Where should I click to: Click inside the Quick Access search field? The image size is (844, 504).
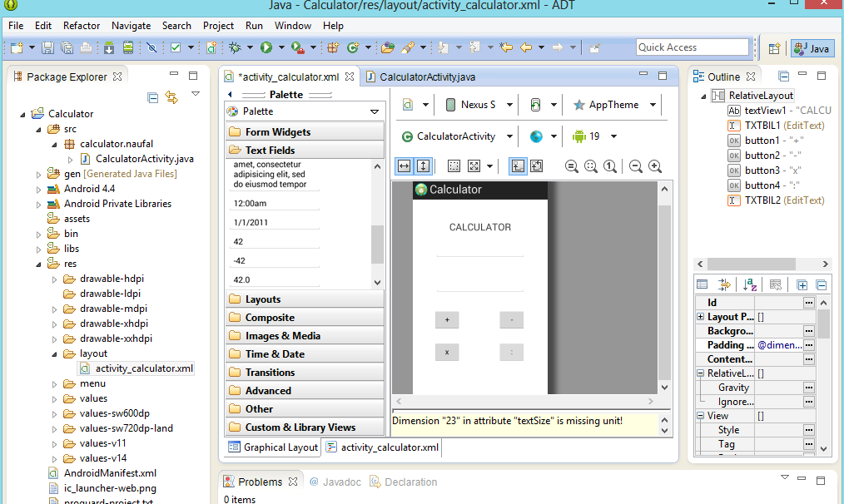tap(692, 47)
